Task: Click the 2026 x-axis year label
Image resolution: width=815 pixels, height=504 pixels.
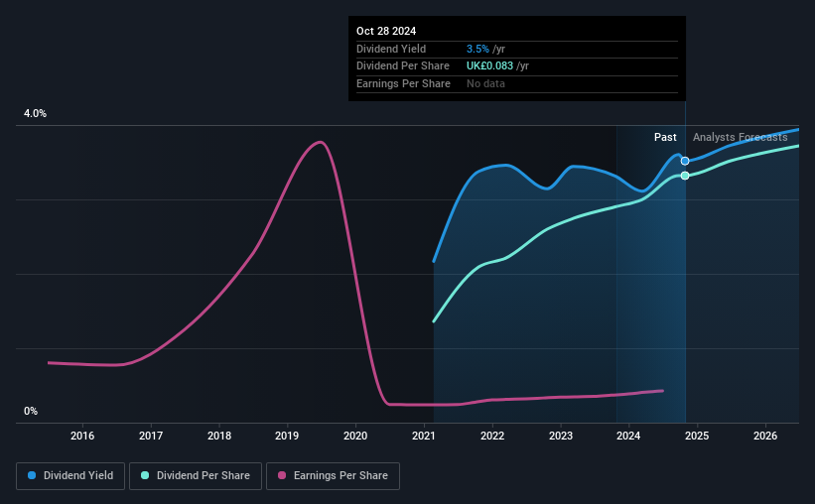Action: tap(765, 436)
